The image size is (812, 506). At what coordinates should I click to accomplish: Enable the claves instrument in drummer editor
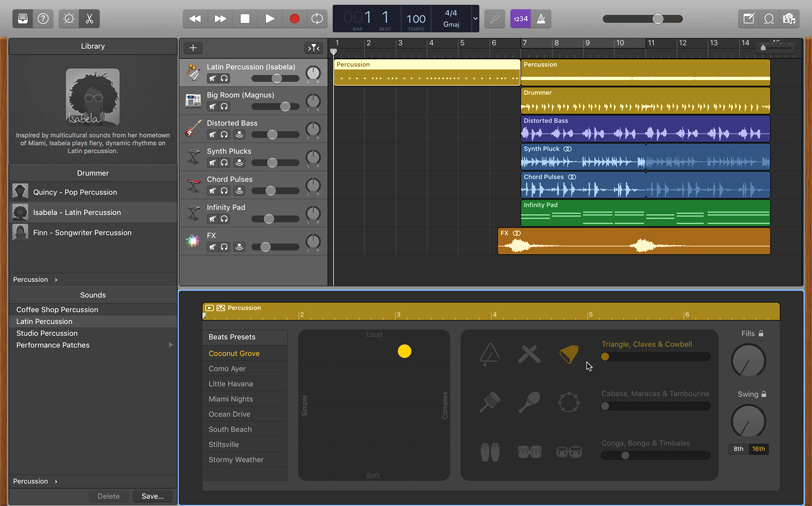coord(529,353)
